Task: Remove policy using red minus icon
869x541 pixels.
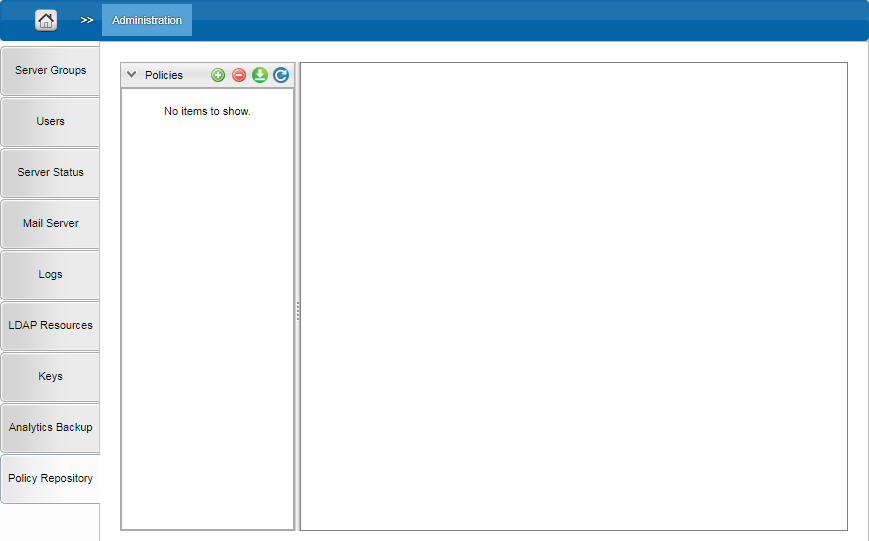Action: 239,75
